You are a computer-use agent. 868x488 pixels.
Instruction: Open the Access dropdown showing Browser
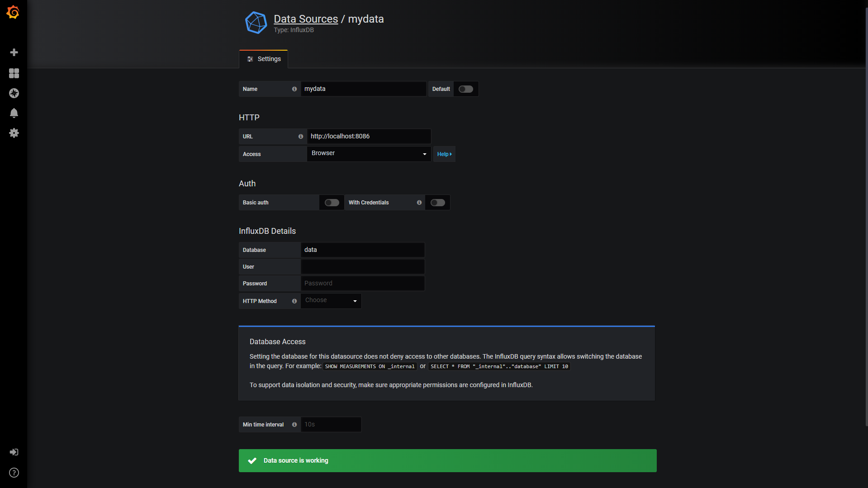pyautogui.click(x=368, y=154)
